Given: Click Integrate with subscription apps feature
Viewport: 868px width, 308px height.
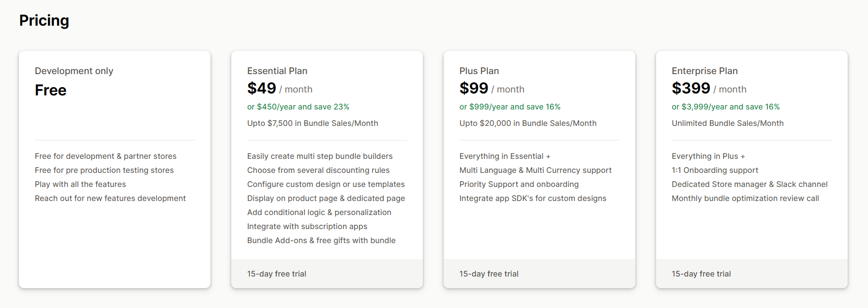Looking at the screenshot, I should (307, 226).
